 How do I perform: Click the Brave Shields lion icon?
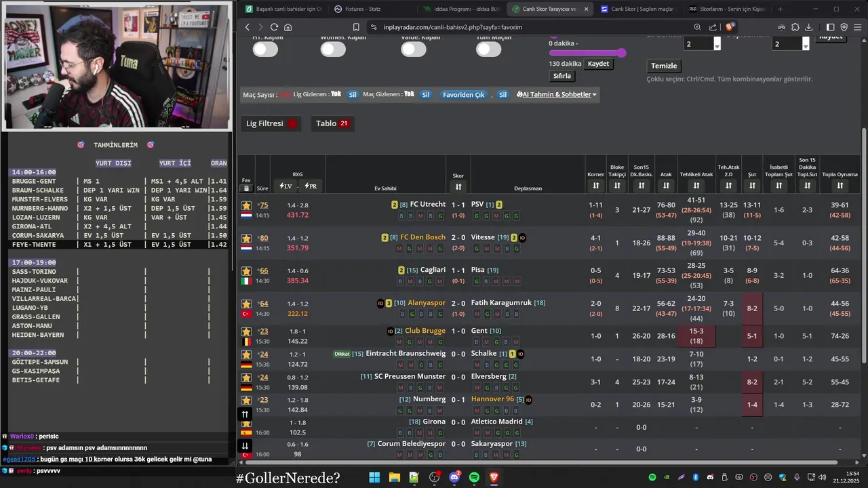pos(730,27)
